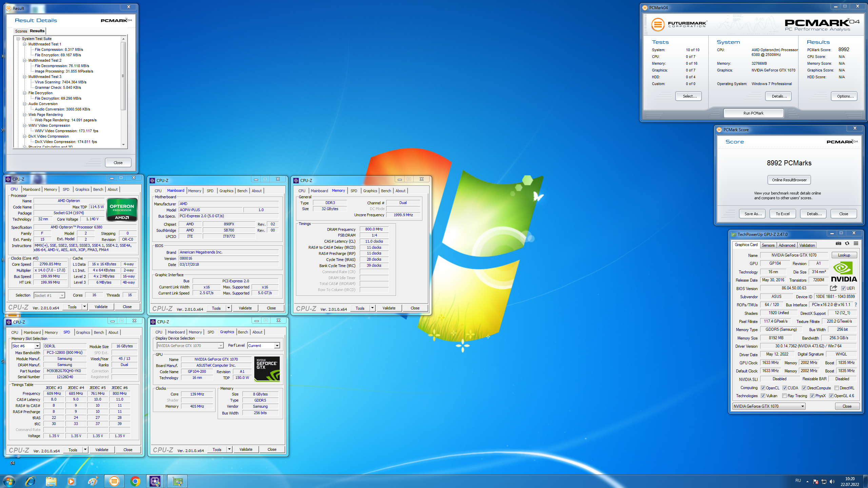Click Save As button in PCMark Score
868x488 pixels.
(x=753, y=214)
